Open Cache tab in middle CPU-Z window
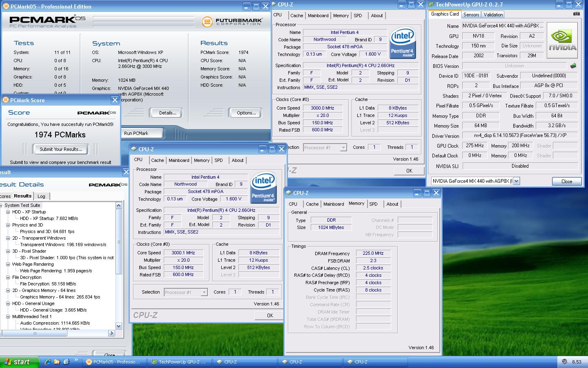Screen dimensions: 588x368 (x=157, y=160)
